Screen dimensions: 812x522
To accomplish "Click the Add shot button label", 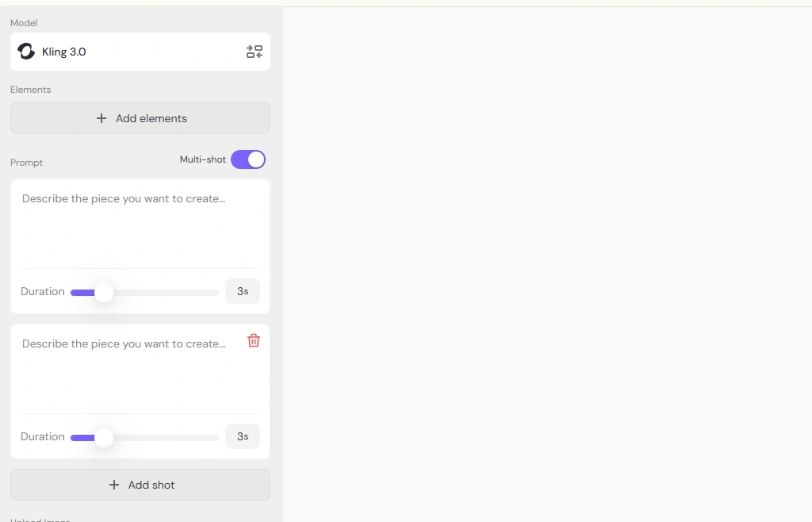I will (151, 485).
